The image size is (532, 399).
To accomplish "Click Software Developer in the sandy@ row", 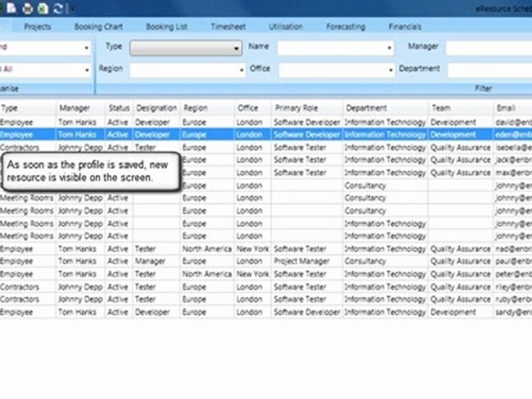I will [306, 312].
